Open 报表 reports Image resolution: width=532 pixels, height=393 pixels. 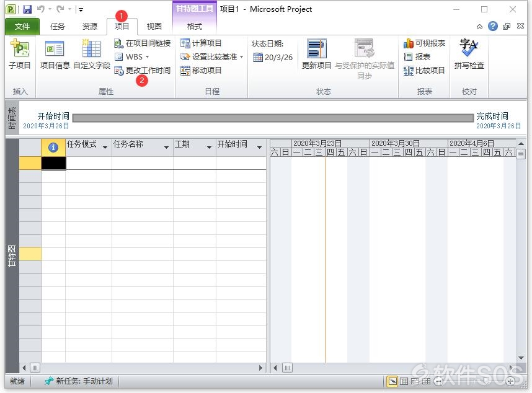click(x=417, y=56)
